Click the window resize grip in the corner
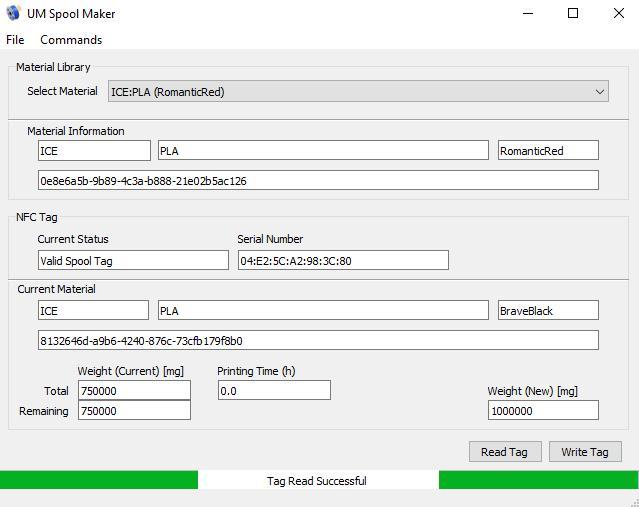Viewport: 639px width, 507px height. pos(634,503)
